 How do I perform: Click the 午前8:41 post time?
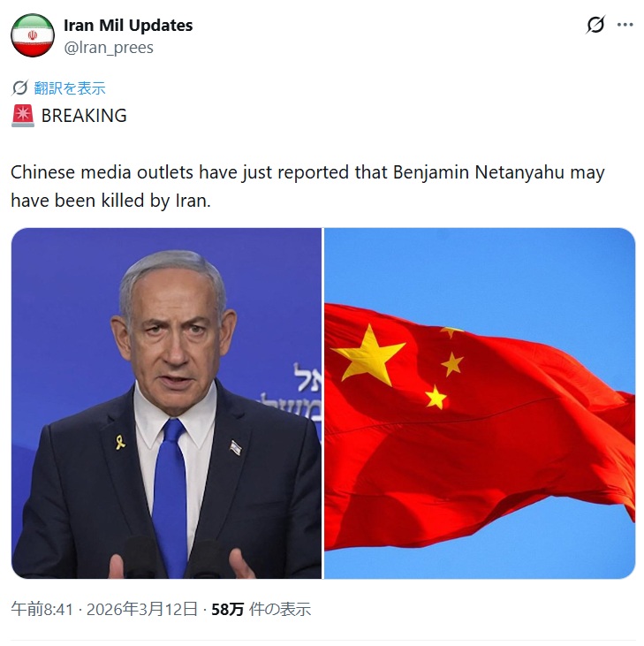(x=42, y=609)
